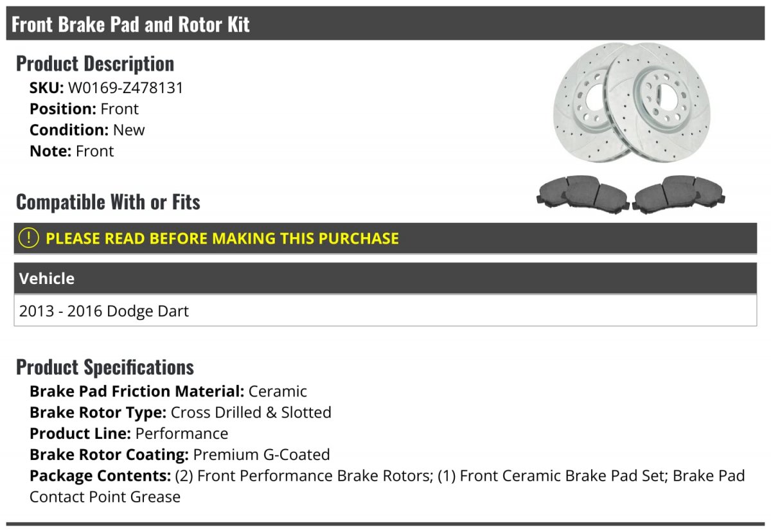
Task: Click the Position: Front line
Action: click(x=84, y=109)
